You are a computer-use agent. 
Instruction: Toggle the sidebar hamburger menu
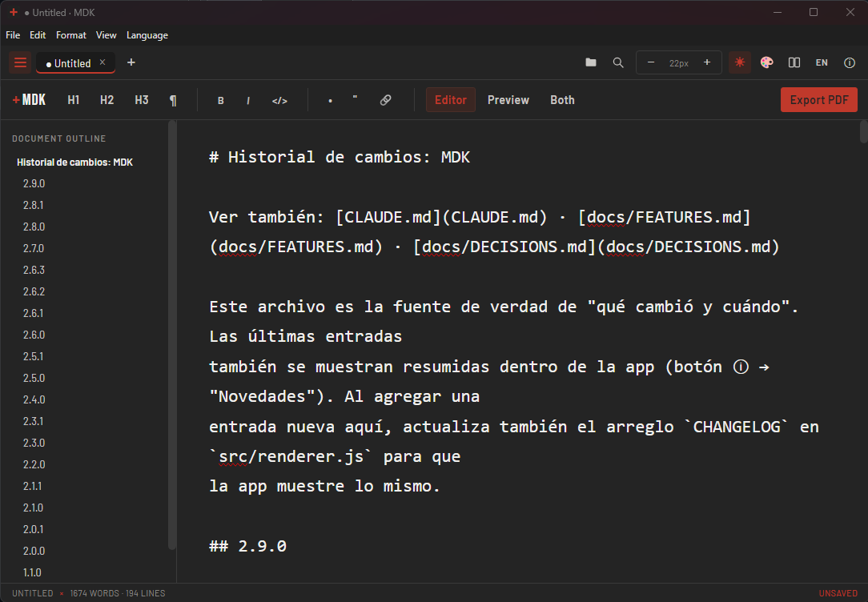click(x=21, y=62)
